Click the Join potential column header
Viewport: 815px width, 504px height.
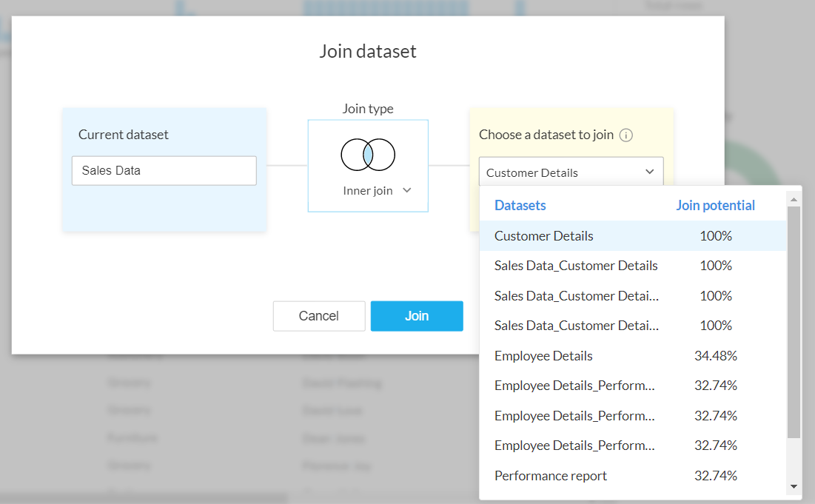coord(715,206)
